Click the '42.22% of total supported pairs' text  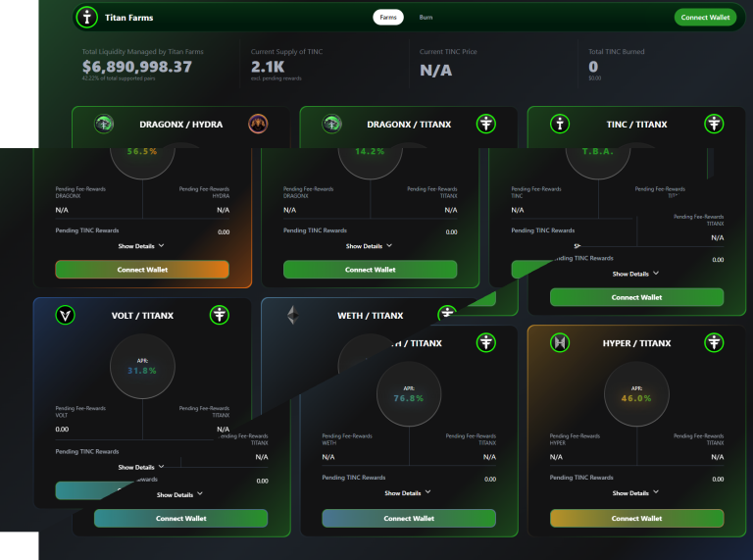119,78
